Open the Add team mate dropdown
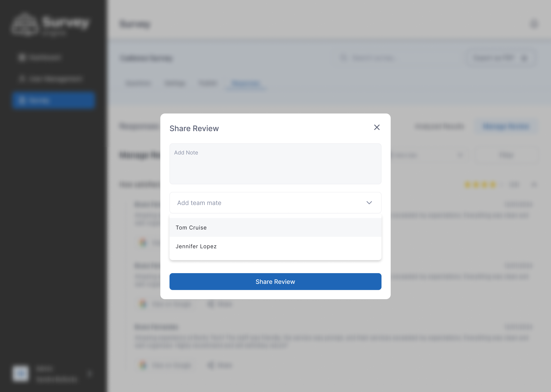 tap(275, 203)
